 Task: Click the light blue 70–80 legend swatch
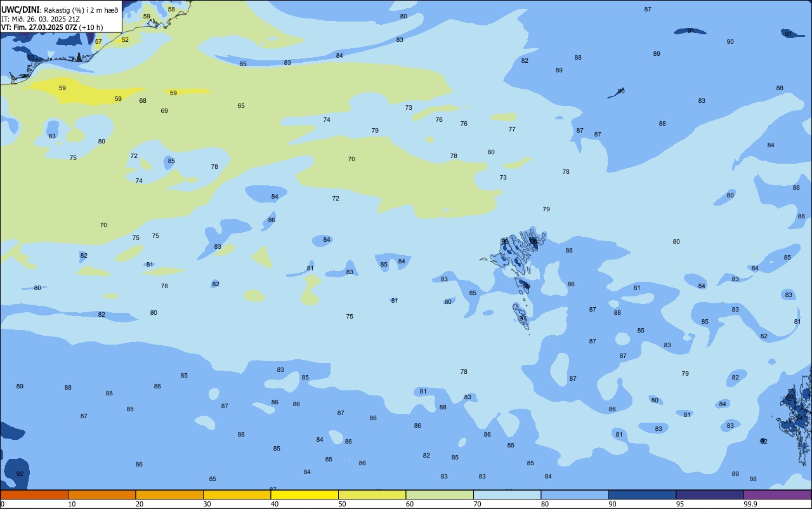507,494
